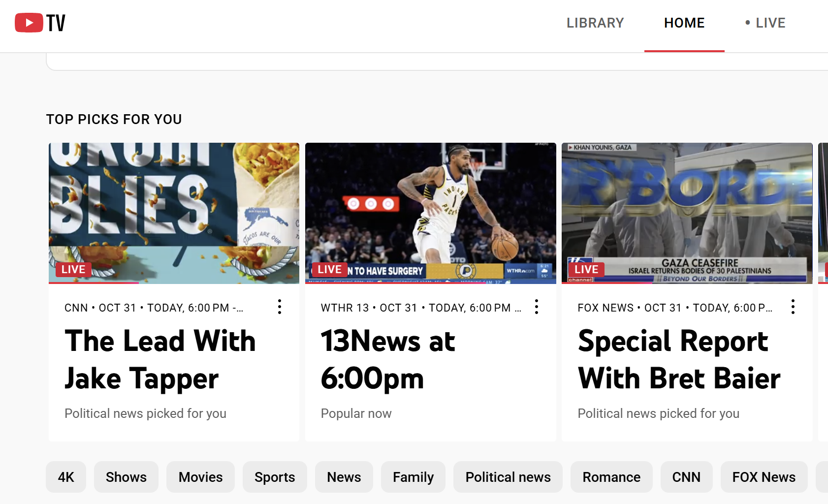
Task: Click the LIVE badge on Jake Tapper thumbnail
Action: (x=73, y=269)
